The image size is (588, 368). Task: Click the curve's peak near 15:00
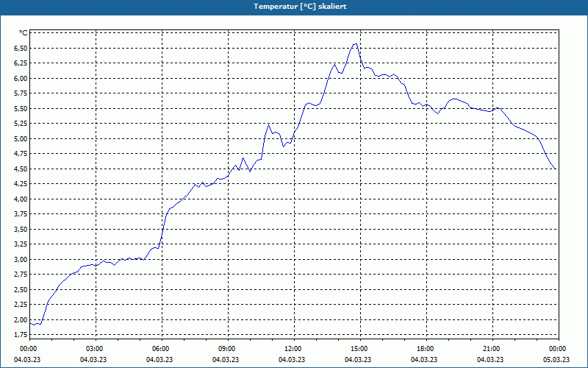pyautogui.click(x=355, y=44)
